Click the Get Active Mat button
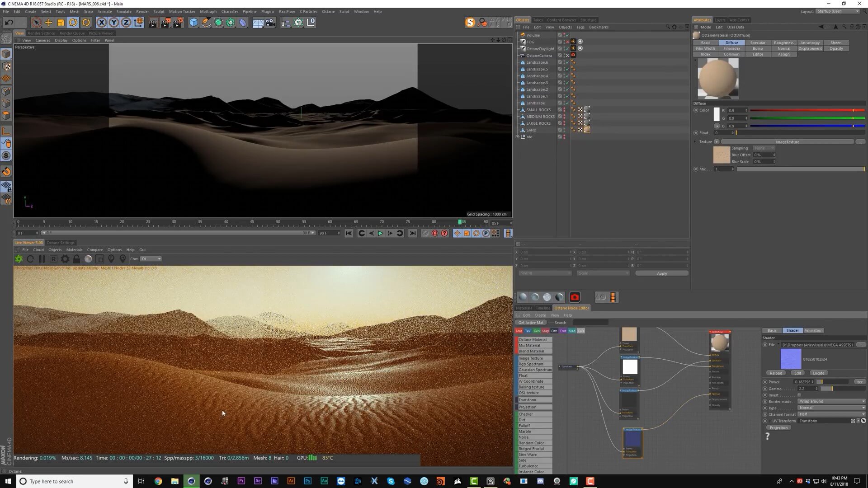The image size is (868, 488). point(531,323)
